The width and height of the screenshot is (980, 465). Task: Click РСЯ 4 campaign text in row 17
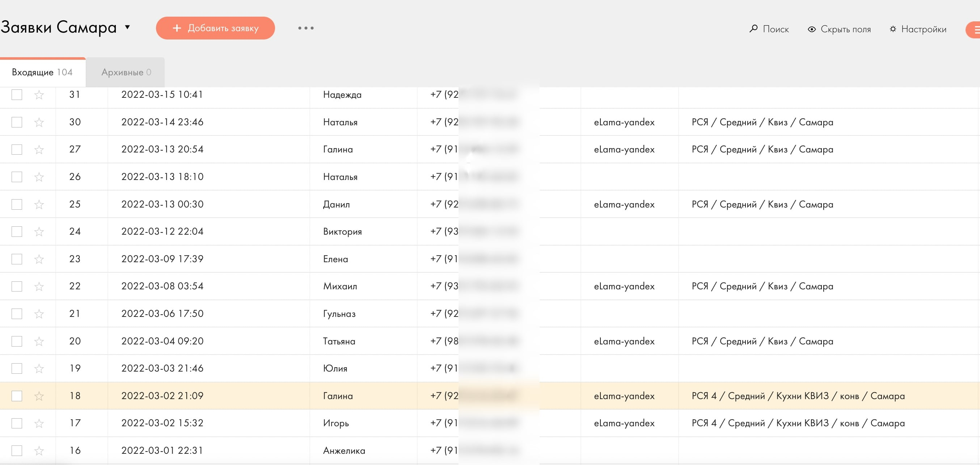pyautogui.click(x=798, y=423)
